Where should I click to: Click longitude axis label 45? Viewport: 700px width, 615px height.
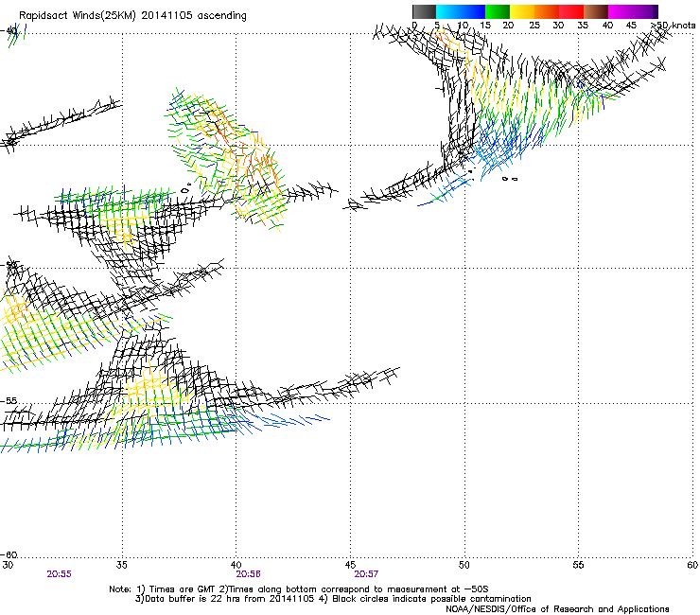[350, 565]
